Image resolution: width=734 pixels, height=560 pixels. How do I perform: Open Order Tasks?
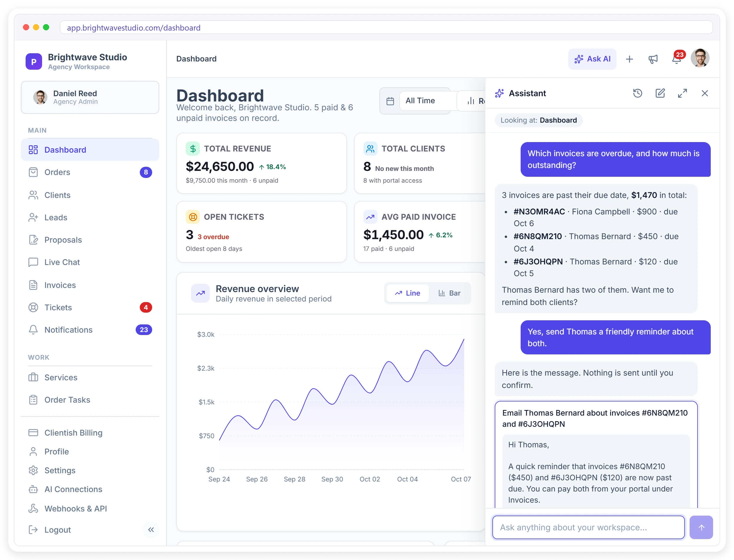[x=90, y=400]
